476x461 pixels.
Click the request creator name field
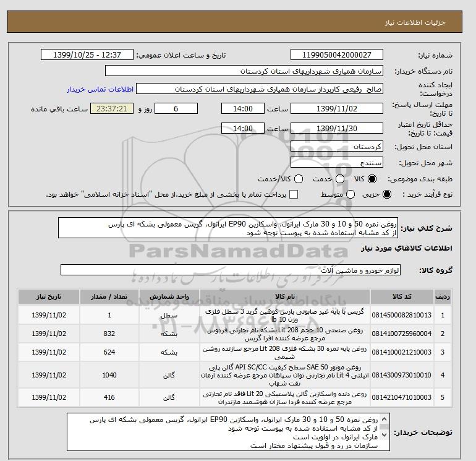tap(260, 89)
